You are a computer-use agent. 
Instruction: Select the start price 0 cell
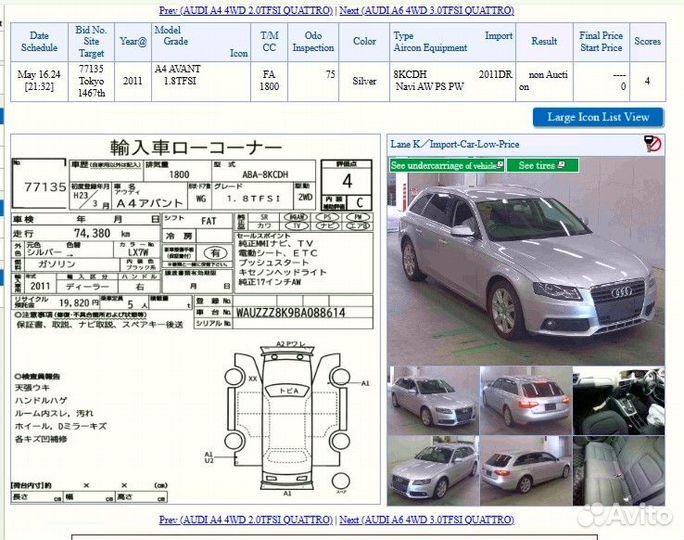tap(601, 81)
